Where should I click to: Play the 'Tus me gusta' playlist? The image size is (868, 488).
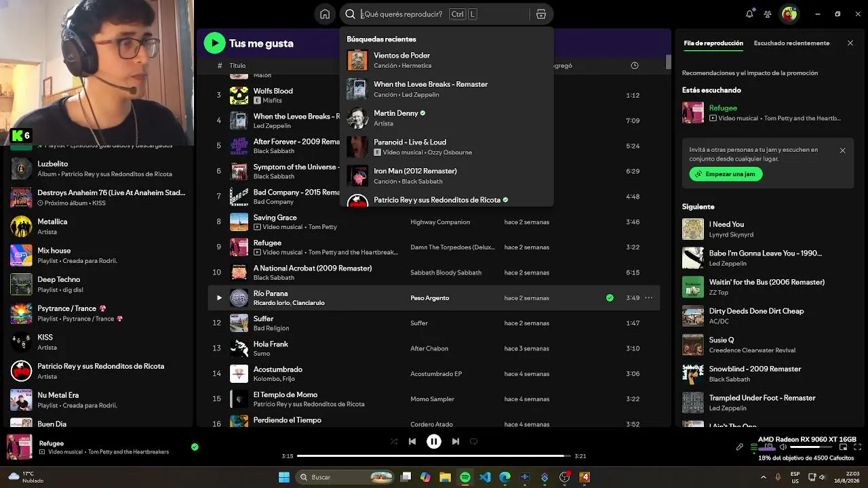[x=214, y=43]
